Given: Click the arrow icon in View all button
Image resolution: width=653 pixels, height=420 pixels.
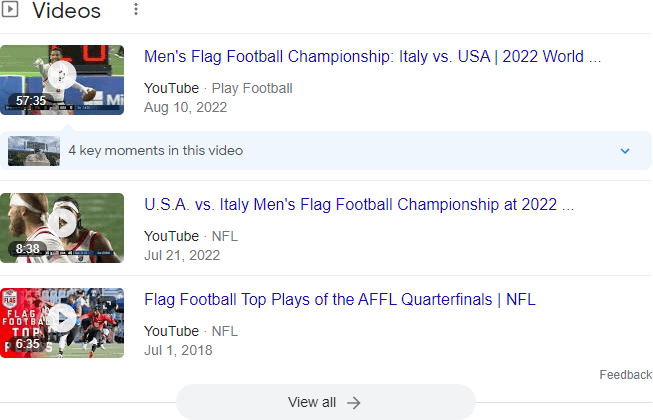Looking at the screenshot, I should (x=353, y=402).
